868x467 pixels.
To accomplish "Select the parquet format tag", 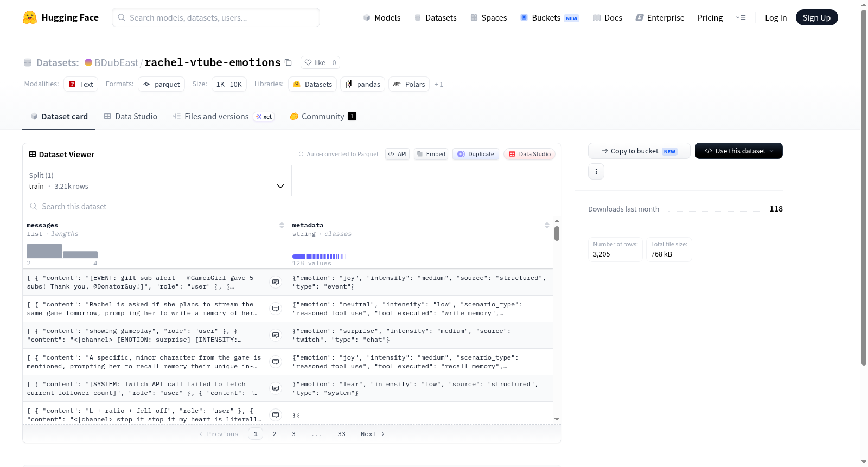I will tap(161, 84).
